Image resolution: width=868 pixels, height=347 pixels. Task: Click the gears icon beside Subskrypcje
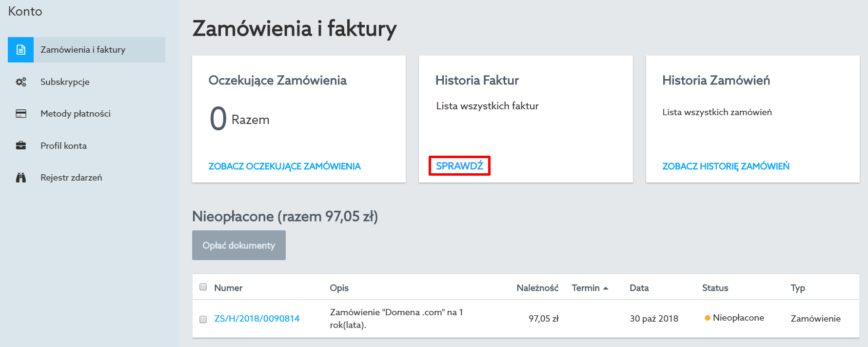(21, 82)
